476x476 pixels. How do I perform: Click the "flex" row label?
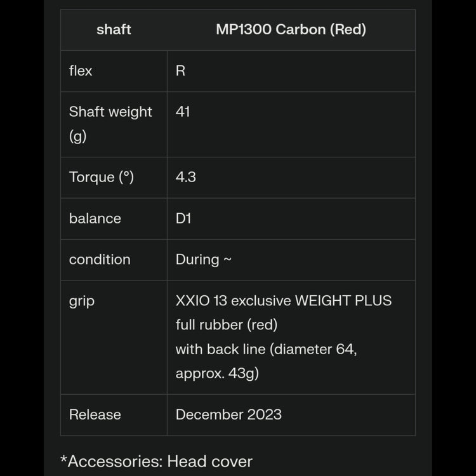pos(81,71)
